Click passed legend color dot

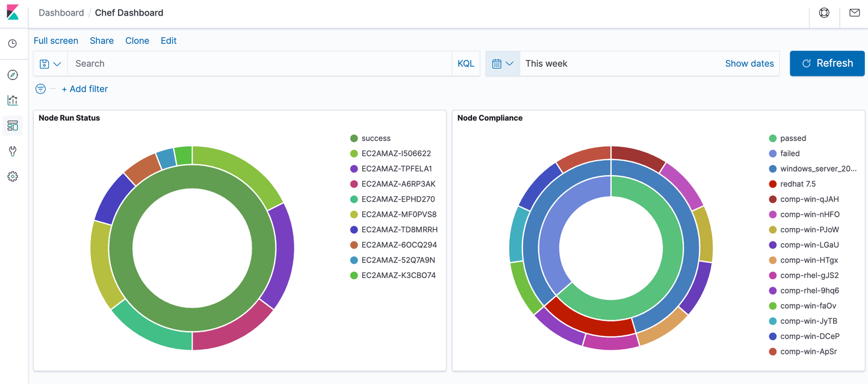[773, 138]
